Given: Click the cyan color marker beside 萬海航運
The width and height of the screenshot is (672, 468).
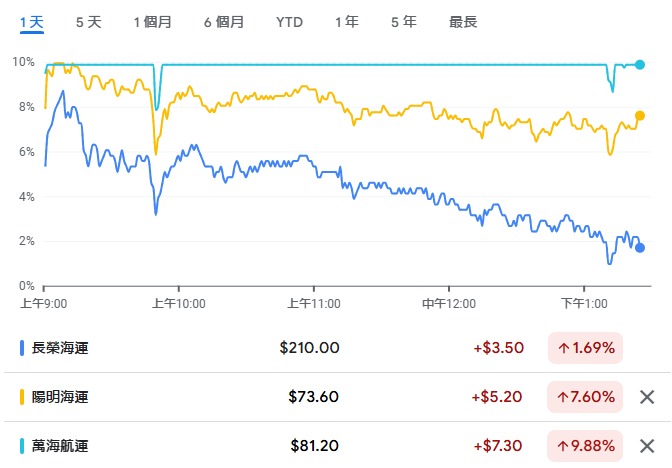Looking at the screenshot, I should pos(22,445).
